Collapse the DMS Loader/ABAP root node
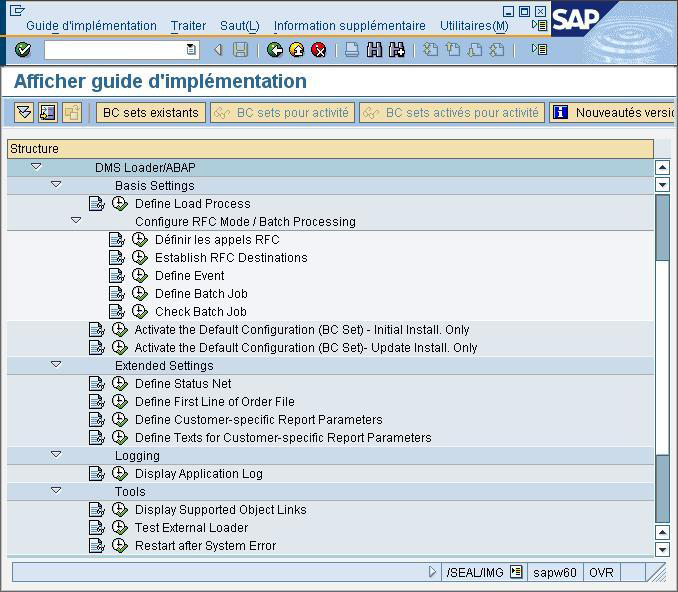Screen dimensions: 678x592 coord(36,167)
